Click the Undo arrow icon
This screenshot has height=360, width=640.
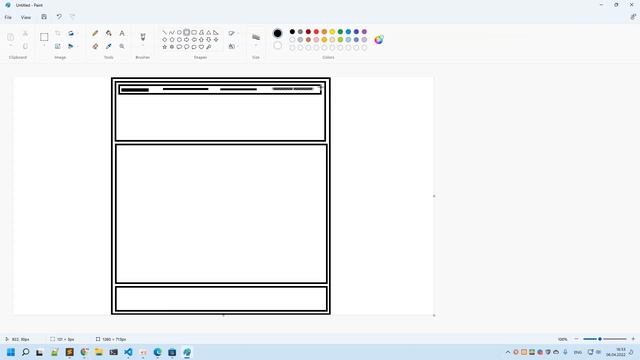59,17
